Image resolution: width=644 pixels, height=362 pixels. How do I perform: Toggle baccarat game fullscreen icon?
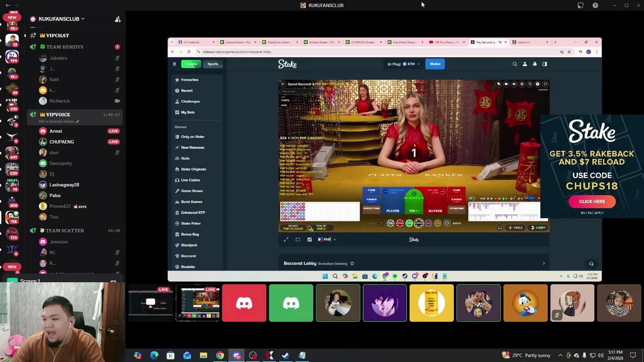(x=545, y=84)
